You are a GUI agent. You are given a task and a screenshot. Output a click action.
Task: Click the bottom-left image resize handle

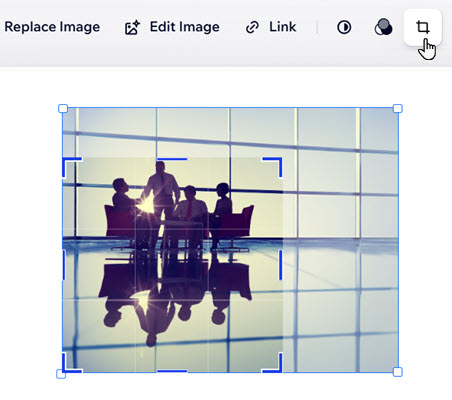61,374
